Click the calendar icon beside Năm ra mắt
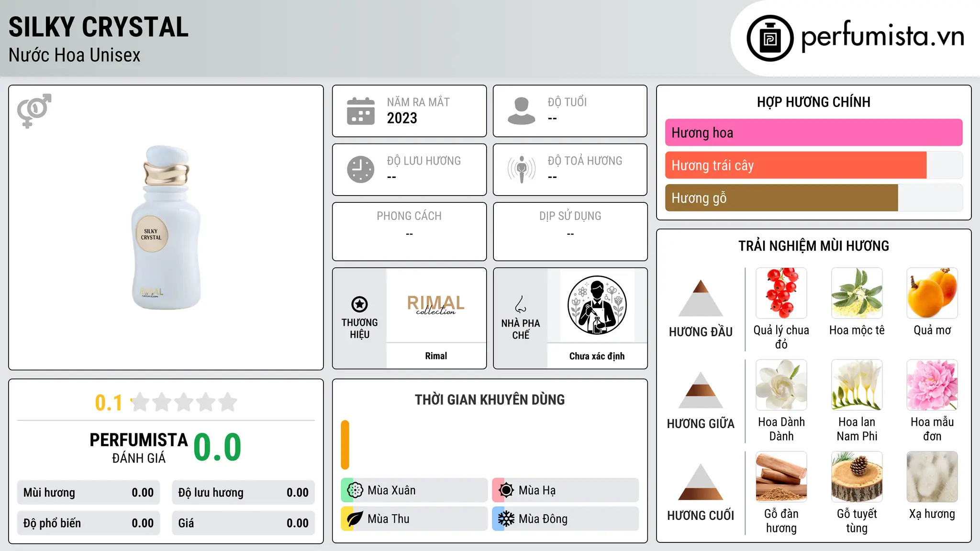Viewport: 980px width, 551px height. 361,111
